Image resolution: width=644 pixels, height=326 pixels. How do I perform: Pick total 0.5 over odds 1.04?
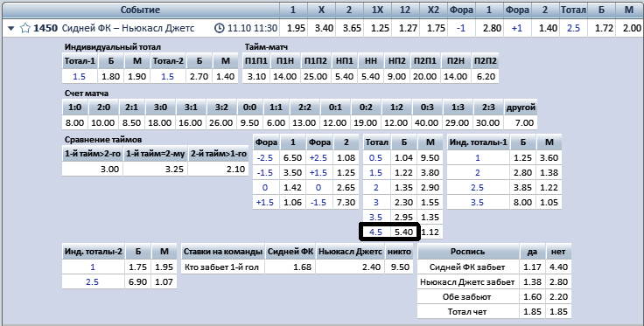click(403, 158)
